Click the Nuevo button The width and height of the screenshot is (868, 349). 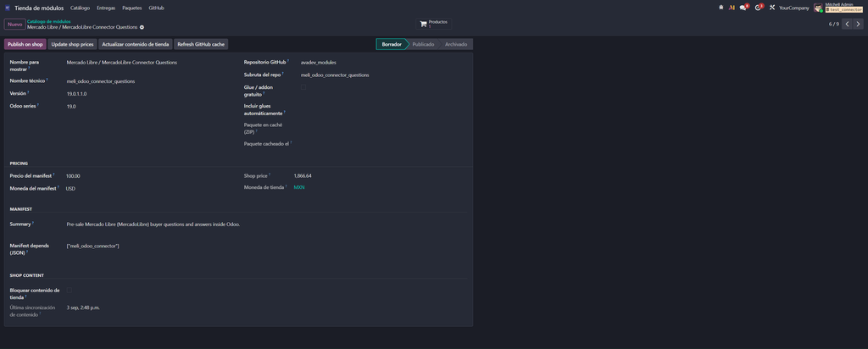(x=15, y=25)
